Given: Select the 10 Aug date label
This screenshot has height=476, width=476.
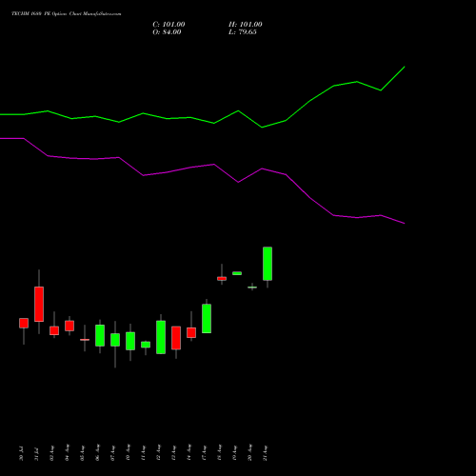Looking at the screenshot, I should point(128,453).
